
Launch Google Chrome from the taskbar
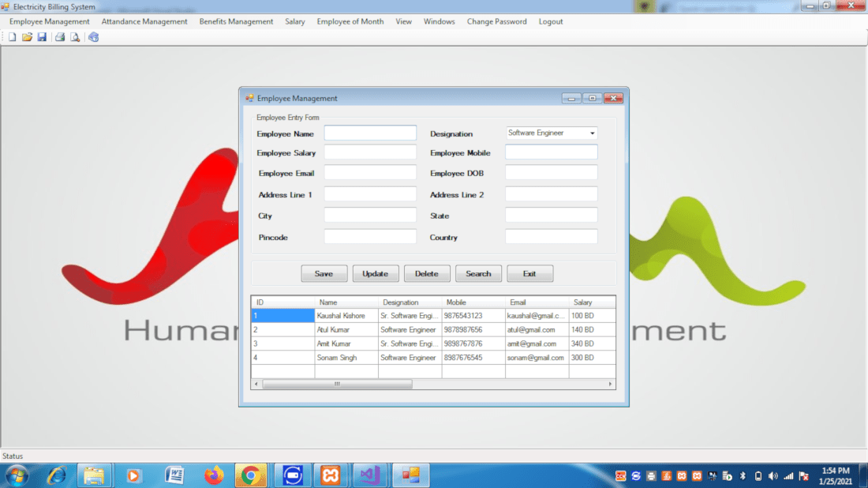click(251, 475)
